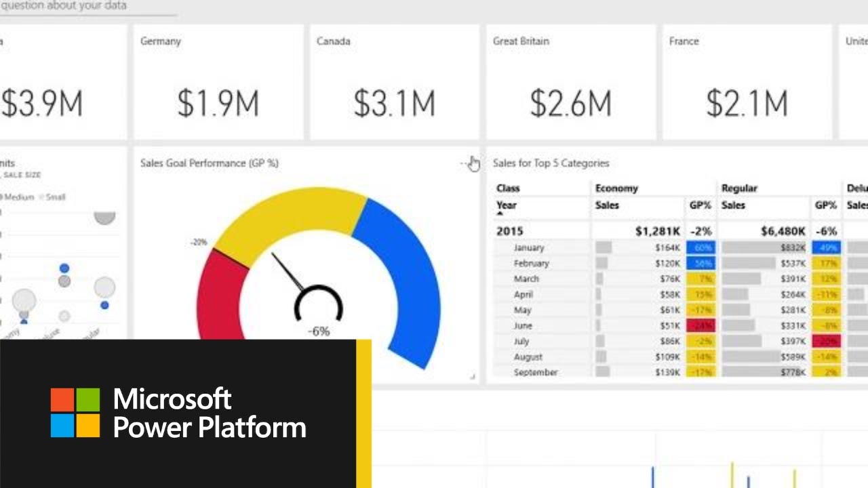Click the resize handle on the gauge tile corner
This screenshot has width=868, height=488.
tap(472, 376)
